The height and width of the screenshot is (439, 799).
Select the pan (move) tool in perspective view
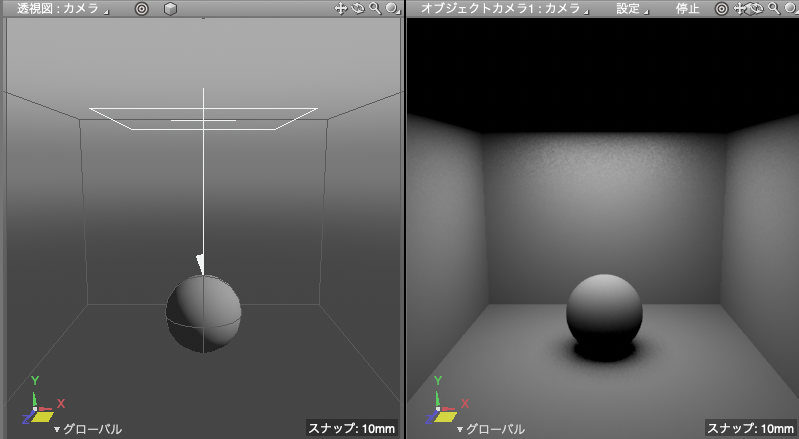[x=340, y=8]
